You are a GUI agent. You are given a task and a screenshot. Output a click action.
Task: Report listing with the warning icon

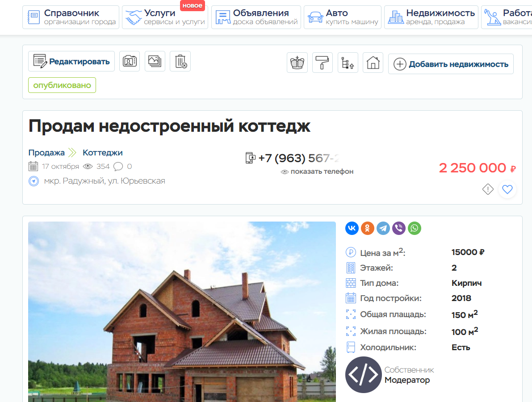point(488,189)
